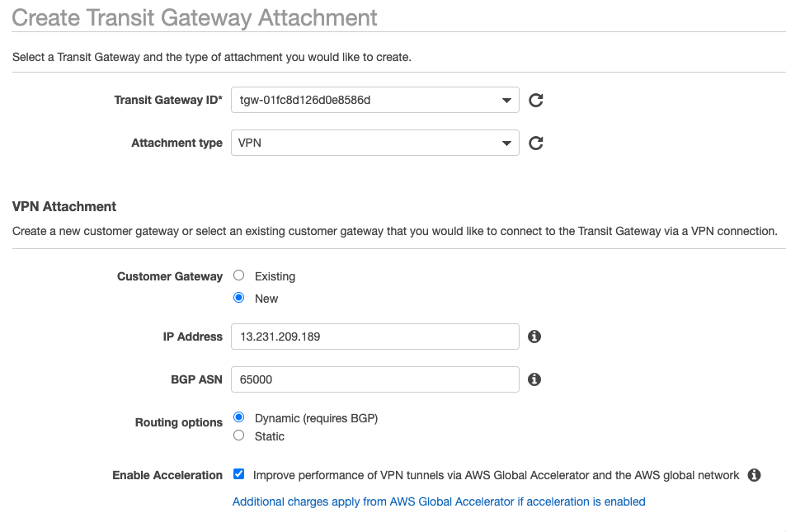Refresh the Transit Gateway ID list

point(536,101)
